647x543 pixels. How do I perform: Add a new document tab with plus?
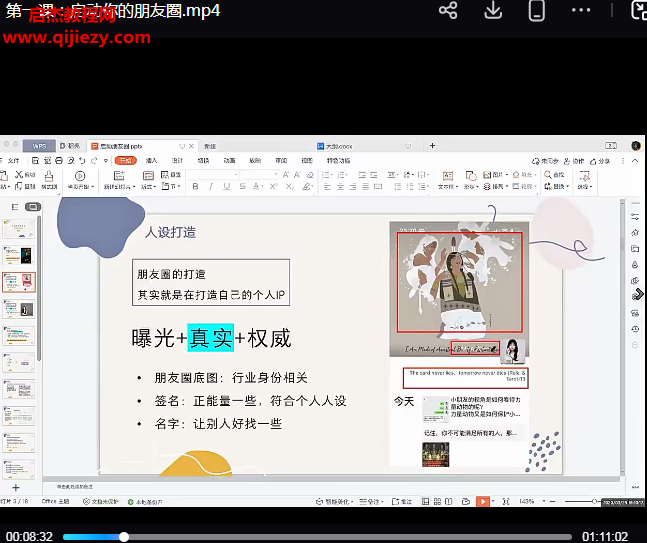tap(432, 146)
